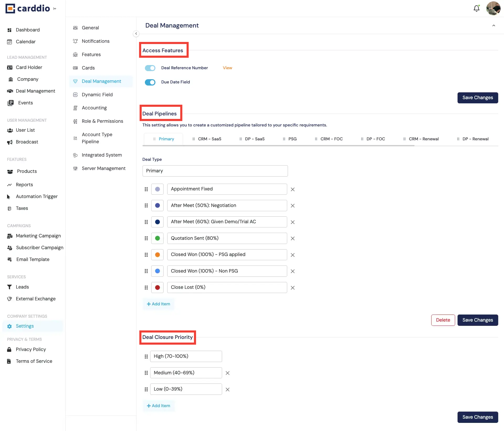The height and width of the screenshot is (431, 504).
Task: Open the Accounting settings section
Action: 94,108
